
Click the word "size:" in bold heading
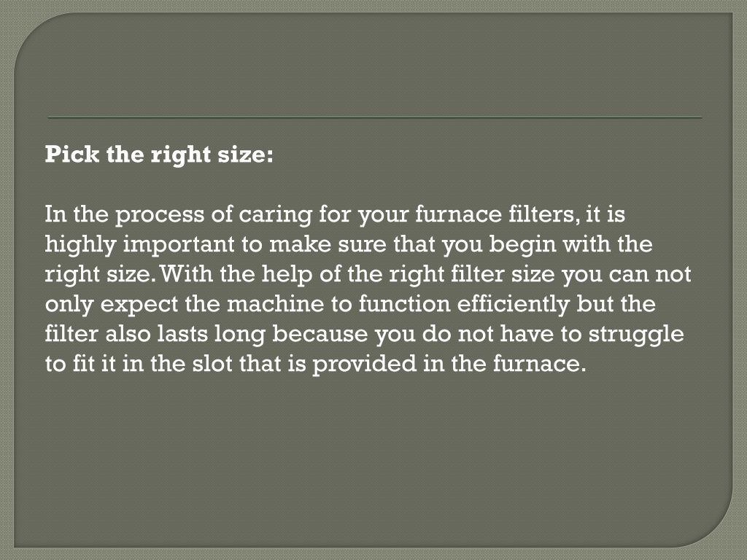point(246,155)
